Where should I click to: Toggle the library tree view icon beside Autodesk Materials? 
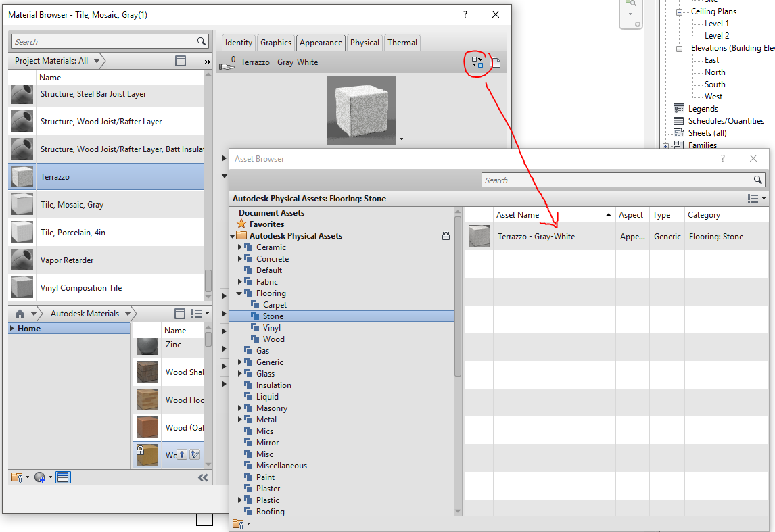pyautogui.click(x=180, y=314)
